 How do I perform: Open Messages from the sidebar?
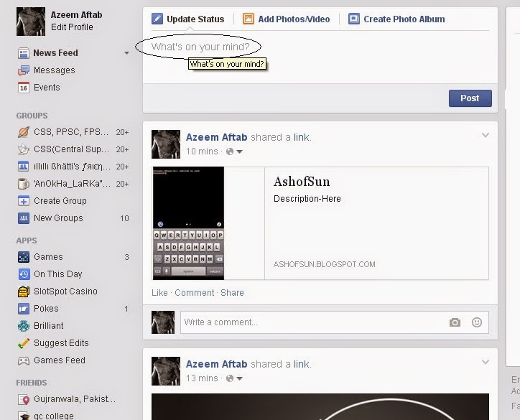pyautogui.click(x=55, y=70)
